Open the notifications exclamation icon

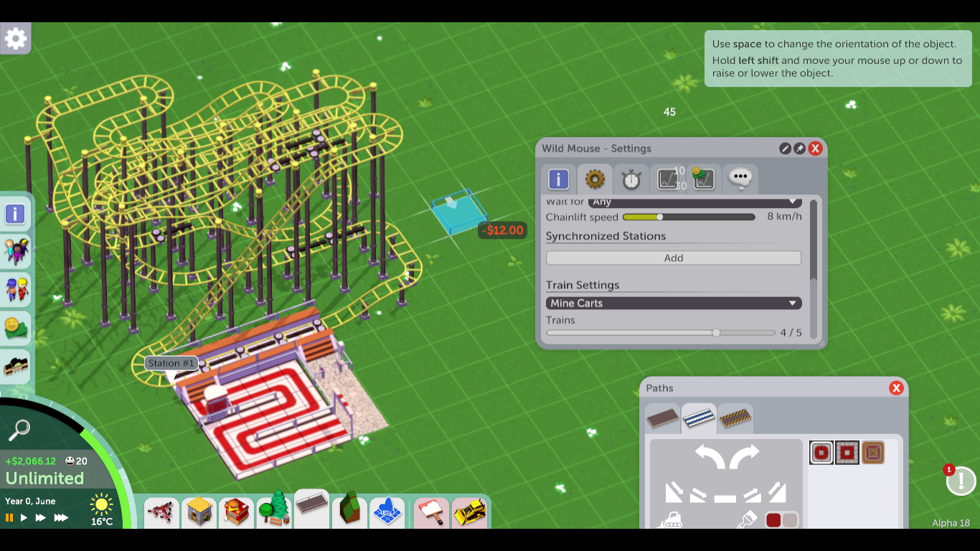pyautogui.click(x=961, y=481)
